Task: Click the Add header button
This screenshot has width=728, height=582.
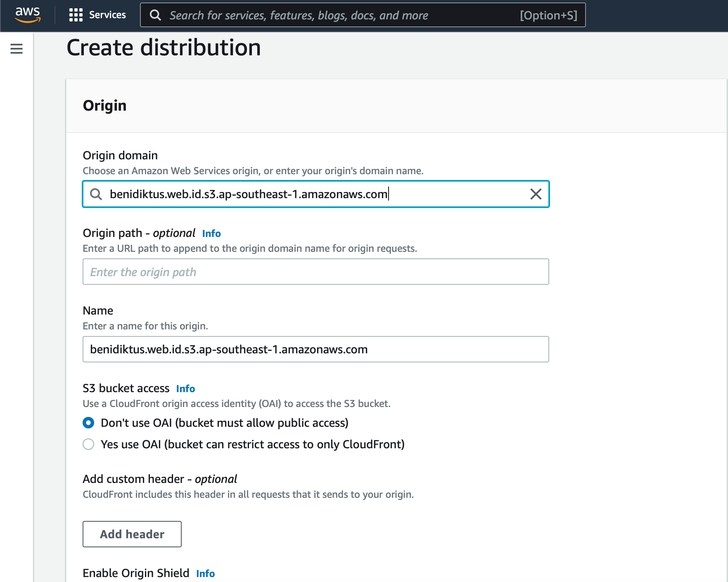Action: tap(132, 534)
